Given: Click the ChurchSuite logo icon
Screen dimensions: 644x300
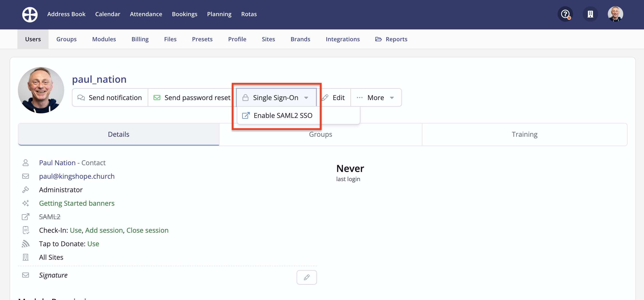Looking at the screenshot, I should coord(30,14).
